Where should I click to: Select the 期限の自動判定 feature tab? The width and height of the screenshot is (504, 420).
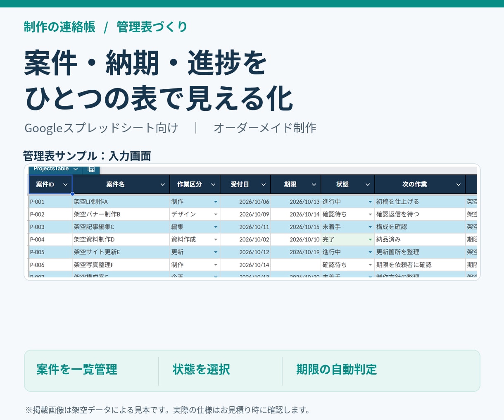pos(336,369)
